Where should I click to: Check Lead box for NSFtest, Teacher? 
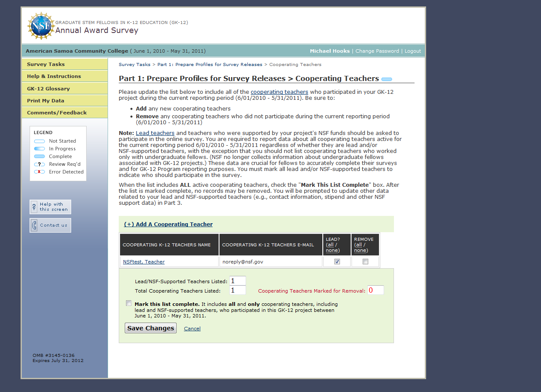click(337, 262)
